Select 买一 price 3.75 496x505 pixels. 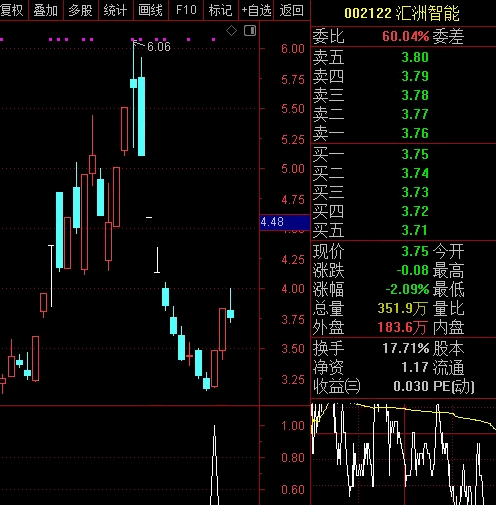(415, 154)
